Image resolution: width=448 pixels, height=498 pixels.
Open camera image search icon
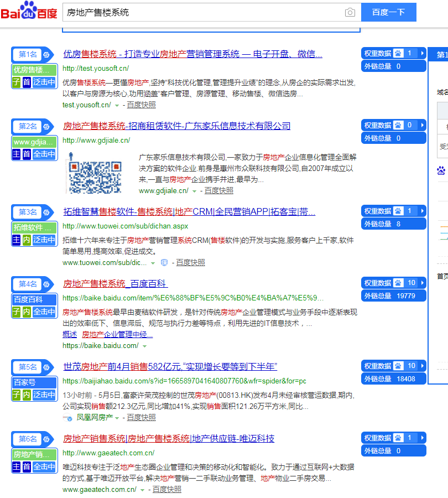point(350,12)
